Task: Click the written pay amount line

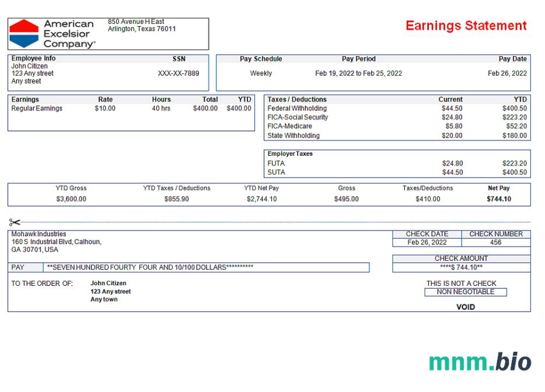Action: (207, 268)
